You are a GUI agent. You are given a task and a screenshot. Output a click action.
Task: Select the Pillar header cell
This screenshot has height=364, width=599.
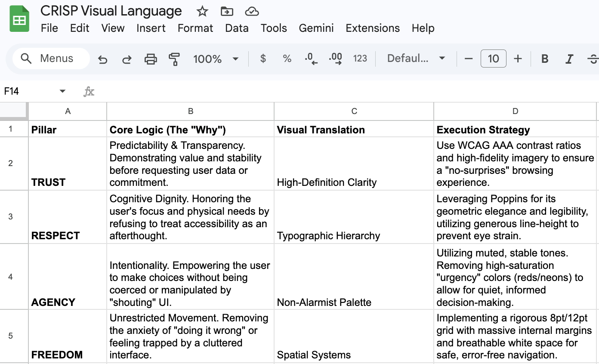68,129
